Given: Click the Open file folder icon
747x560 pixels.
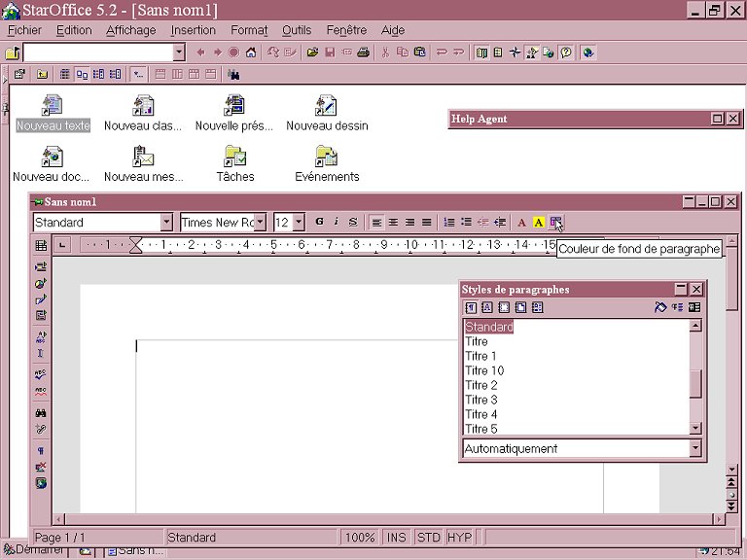Looking at the screenshot, I should click(x=312, y=52).
